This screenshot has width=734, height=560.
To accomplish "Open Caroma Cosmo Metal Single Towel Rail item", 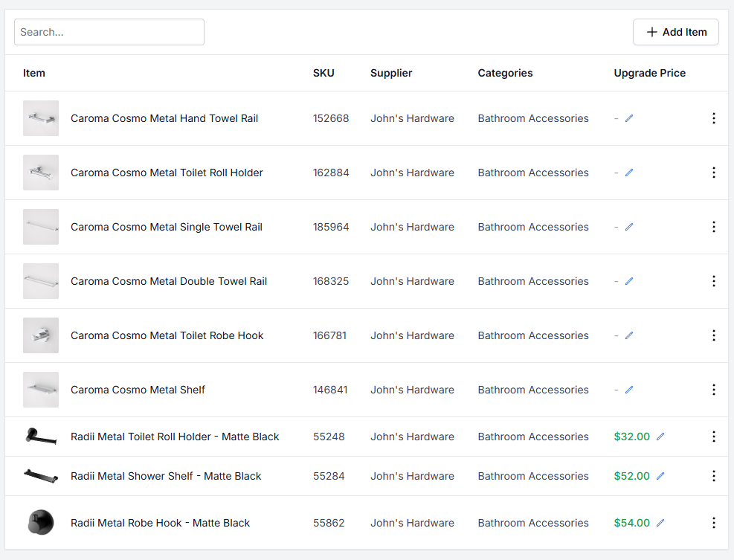I will [x=167, y=227].
